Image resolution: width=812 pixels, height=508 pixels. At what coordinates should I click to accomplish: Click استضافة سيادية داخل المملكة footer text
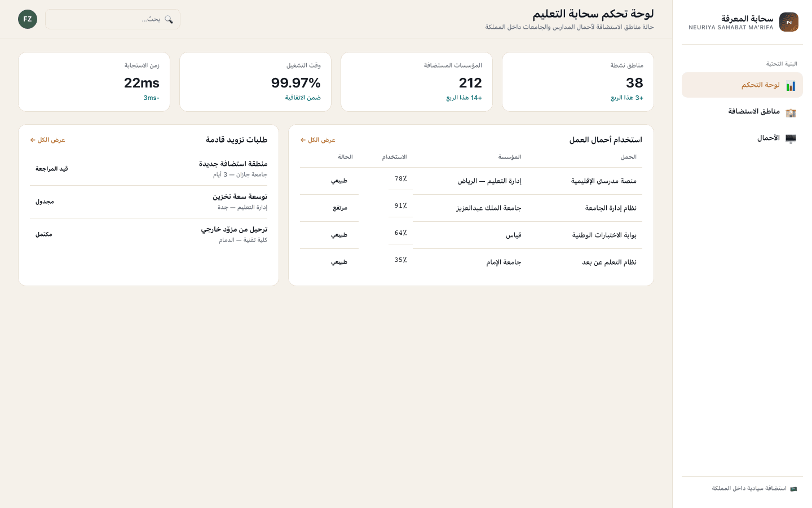(749, 489)
